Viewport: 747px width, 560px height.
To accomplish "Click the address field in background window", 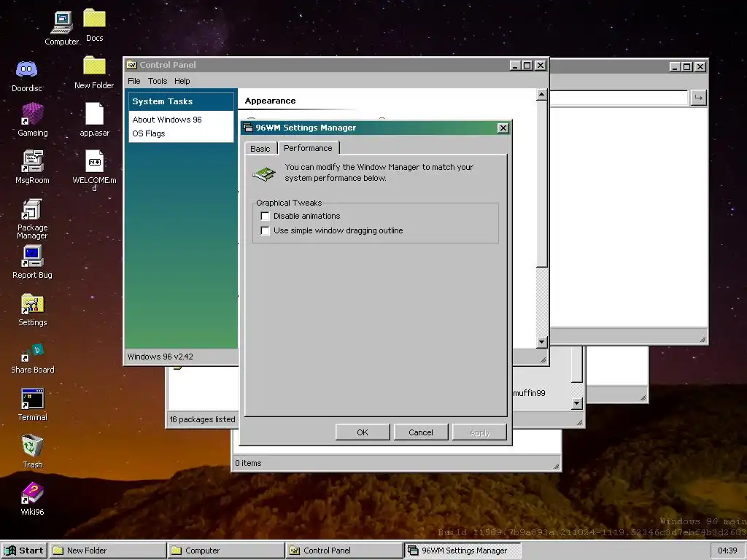I will coord(619,98).
